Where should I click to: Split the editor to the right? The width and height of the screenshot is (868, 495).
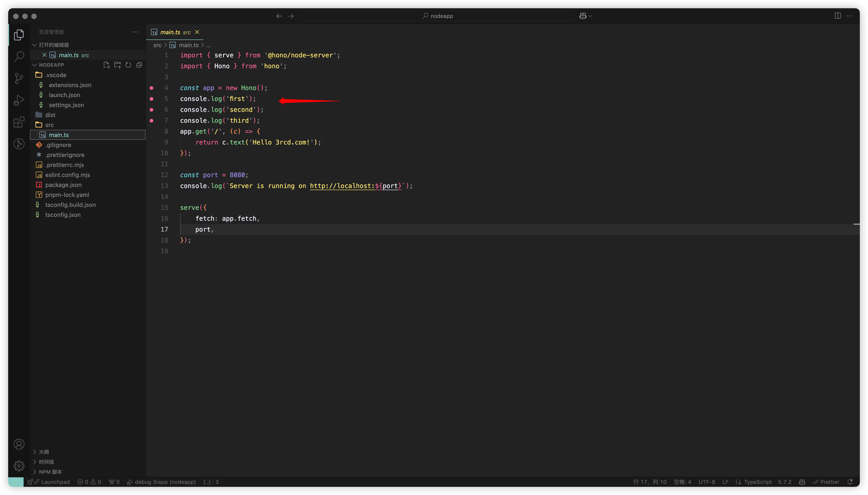point(837,16)
